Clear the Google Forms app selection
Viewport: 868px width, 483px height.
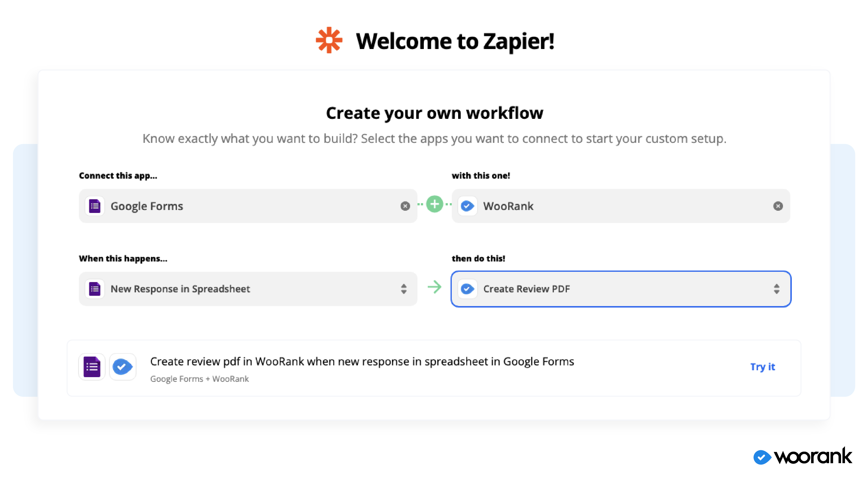click(405, 206)
